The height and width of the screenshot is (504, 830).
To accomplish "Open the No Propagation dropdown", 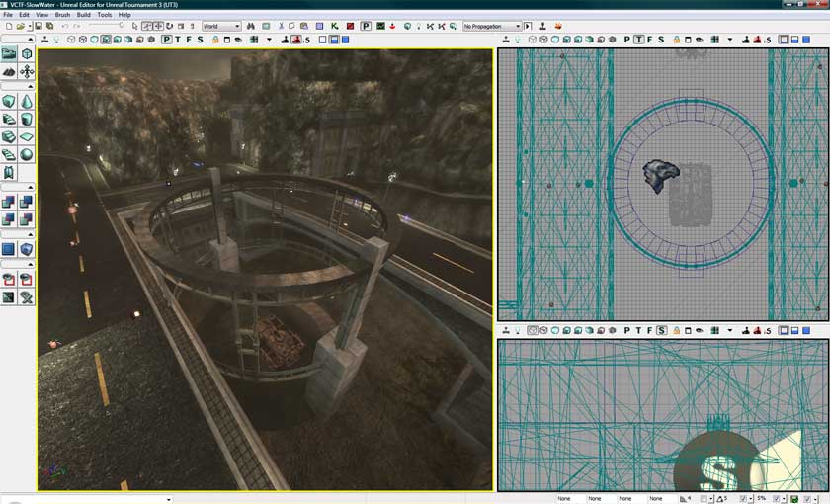I will point(492,26).
